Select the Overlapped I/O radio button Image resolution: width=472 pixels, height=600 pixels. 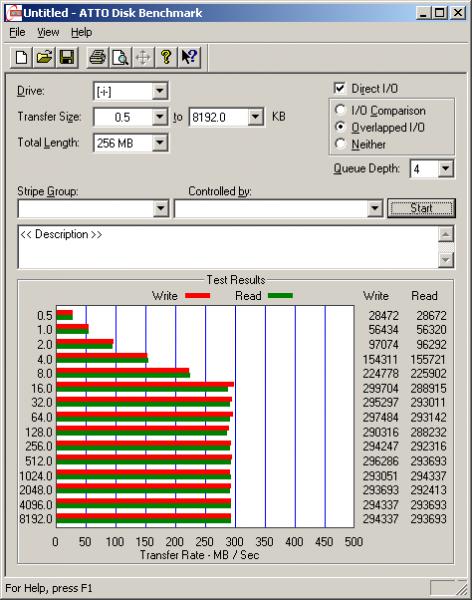click(x=340, y=127)
